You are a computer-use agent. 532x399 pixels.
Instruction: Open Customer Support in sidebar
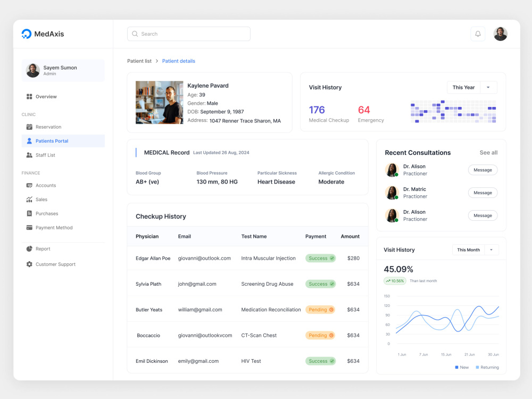63,264
